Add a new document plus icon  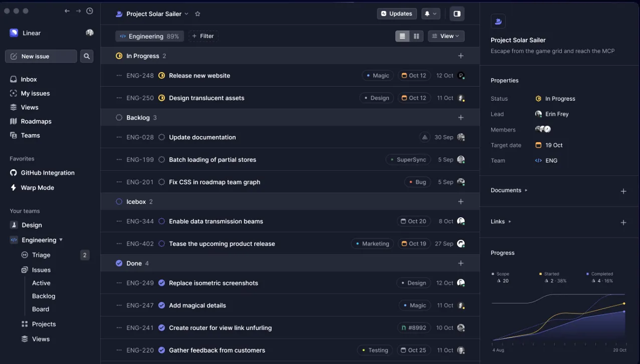pos(623,191)
